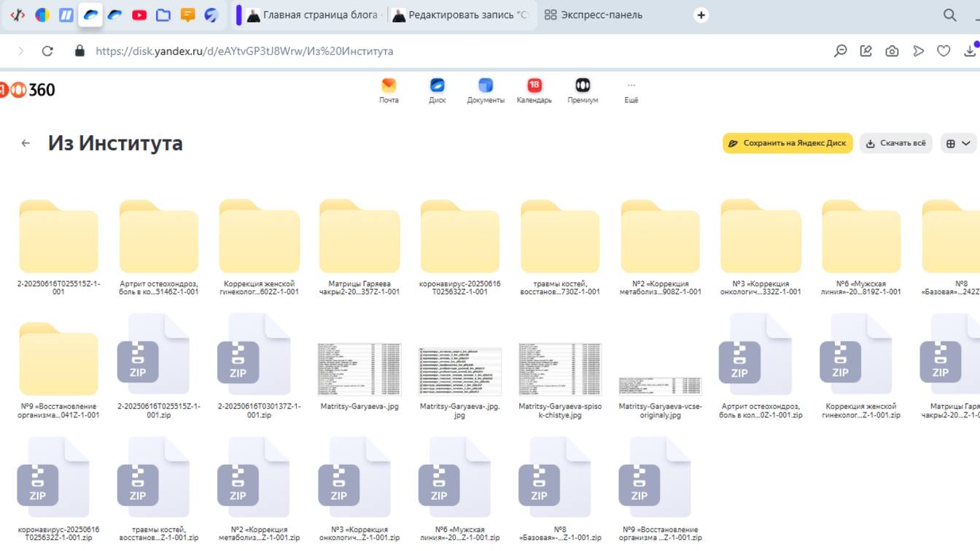Select folder №6 «Мужская линия»
The width and height of the screenshot is (980, 551).
[861, 247]
